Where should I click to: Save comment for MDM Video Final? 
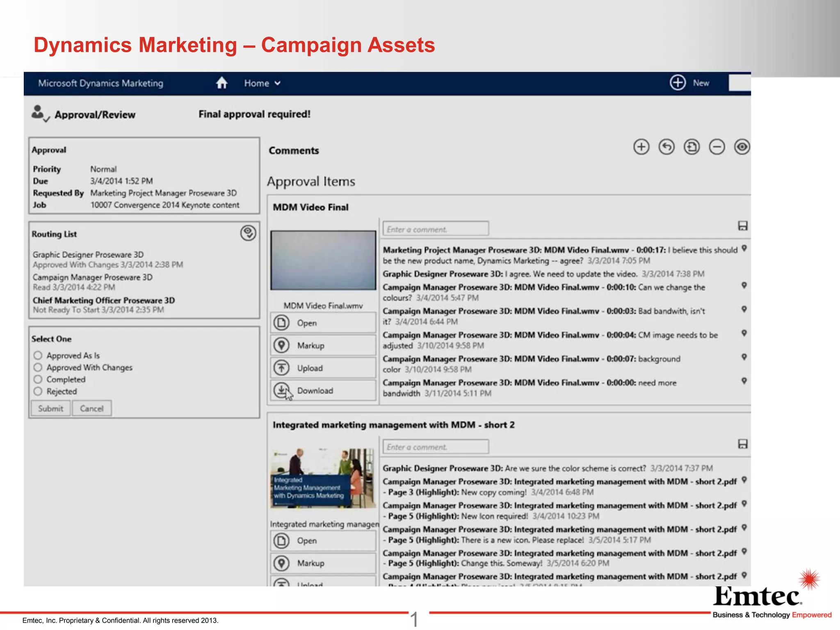(743, 226)
